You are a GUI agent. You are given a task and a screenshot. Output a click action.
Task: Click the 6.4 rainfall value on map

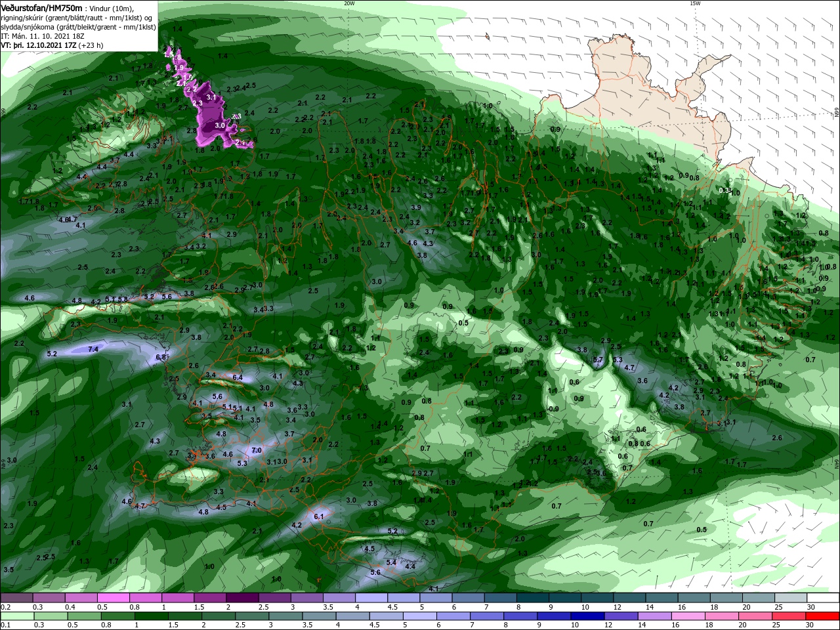[x=238, y=377]
